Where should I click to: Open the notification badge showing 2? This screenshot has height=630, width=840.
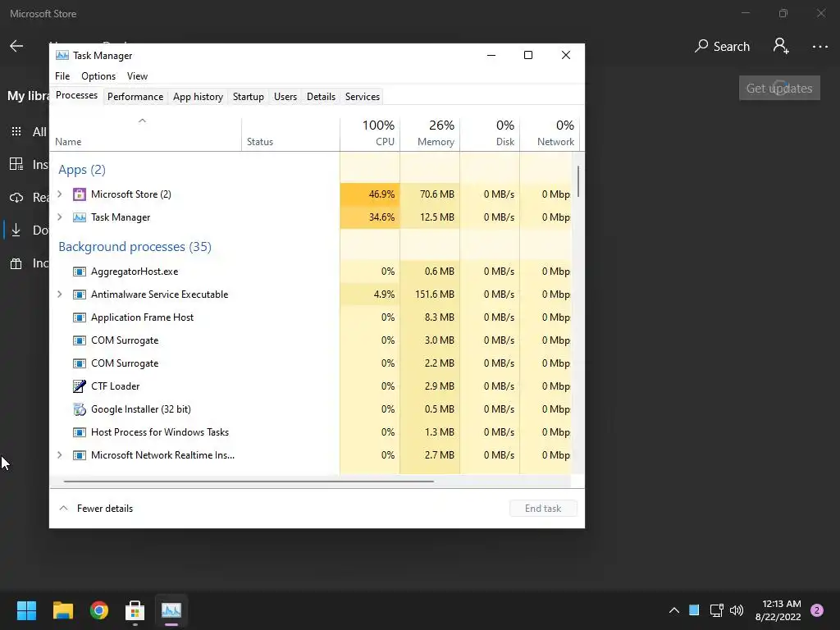(x=817, y=610)
